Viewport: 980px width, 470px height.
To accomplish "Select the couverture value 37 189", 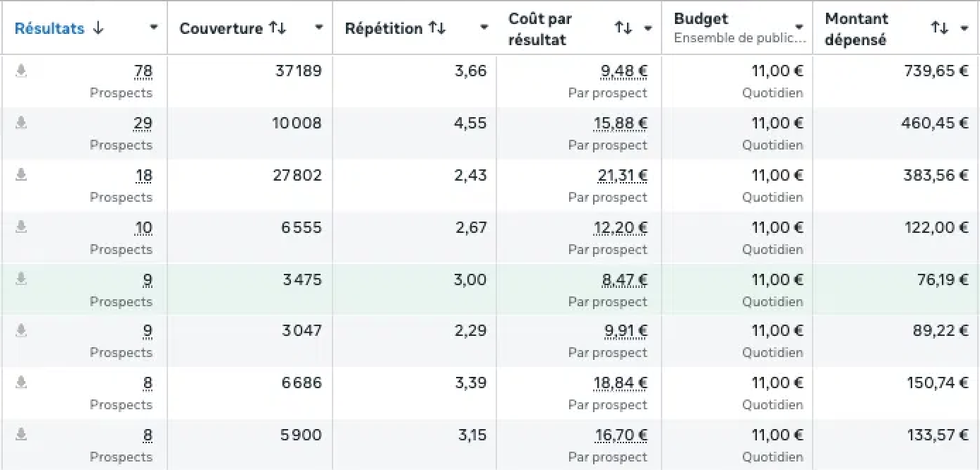I will [x=299, y=71].
